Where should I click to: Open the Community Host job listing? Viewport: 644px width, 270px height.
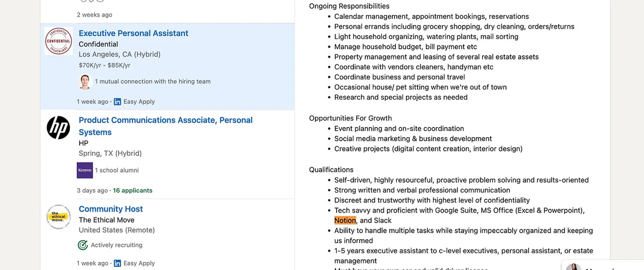pyautogui.click(x=111, y=209)
